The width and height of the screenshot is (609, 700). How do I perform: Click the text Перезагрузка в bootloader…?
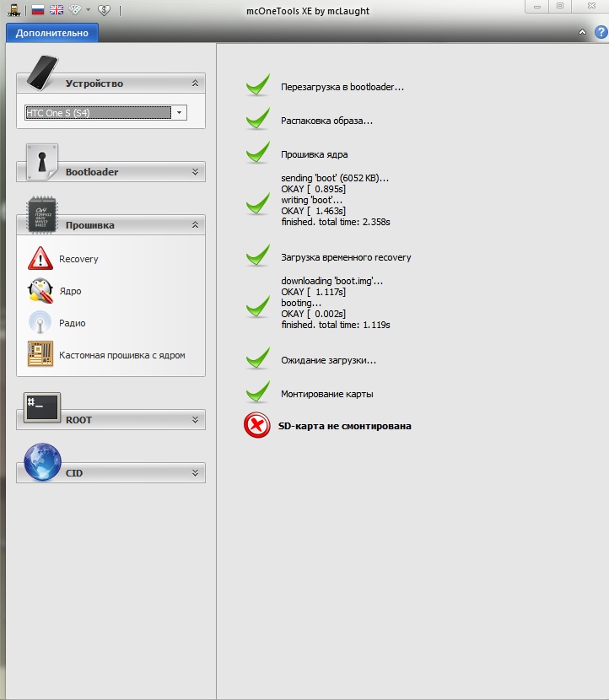[x=342, y=87]
